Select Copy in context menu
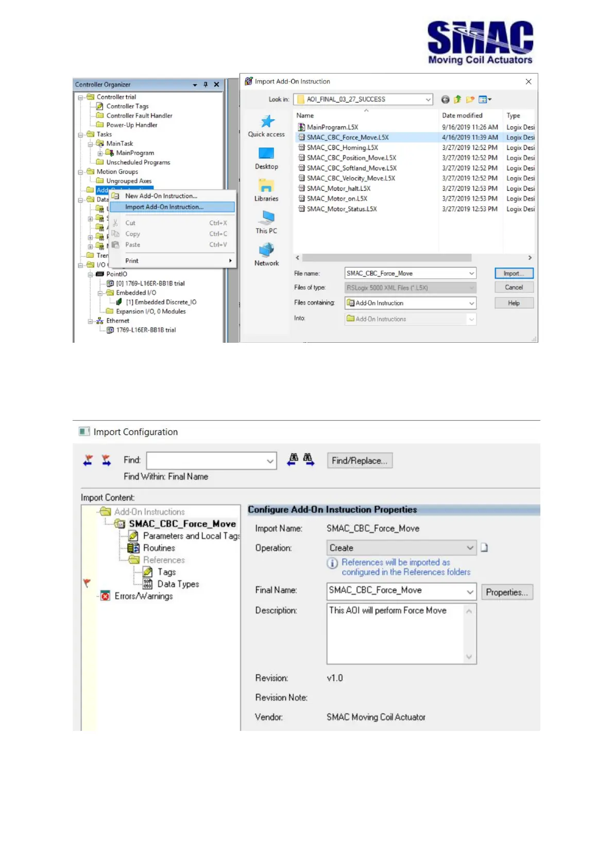 click(x=173, y=234)
